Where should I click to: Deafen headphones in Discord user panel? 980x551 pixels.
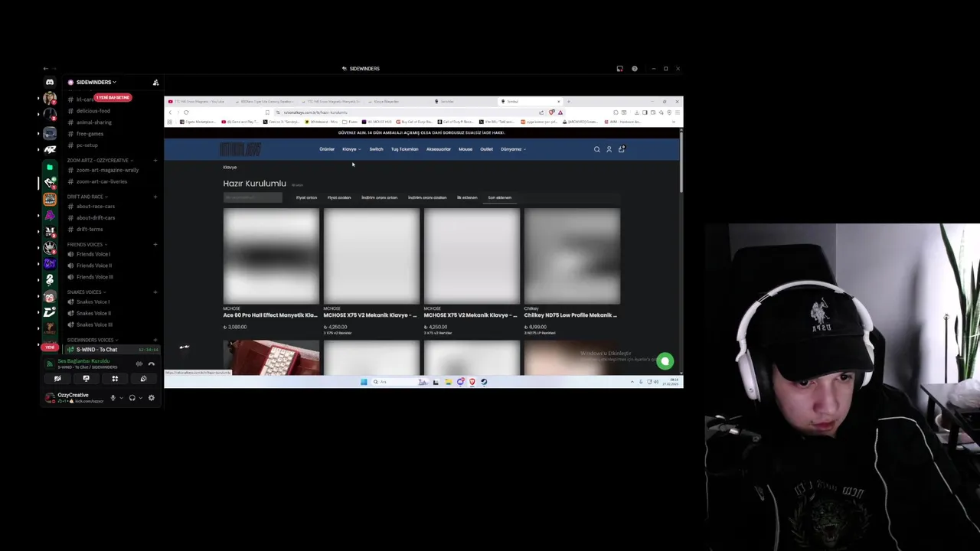pos(132,398)
